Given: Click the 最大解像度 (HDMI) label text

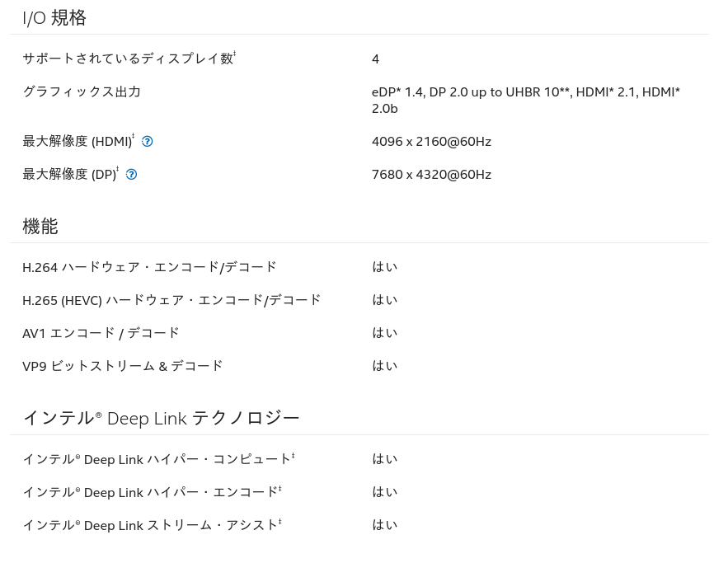Looking at the screenshot, I should (78, 141).
